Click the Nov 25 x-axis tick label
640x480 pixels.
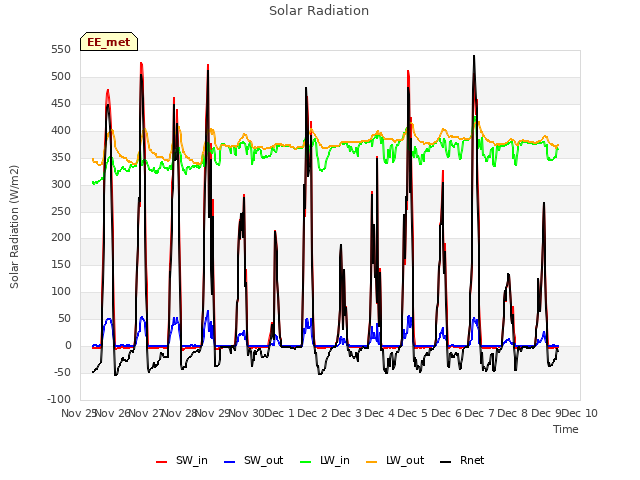pos(78,413)
